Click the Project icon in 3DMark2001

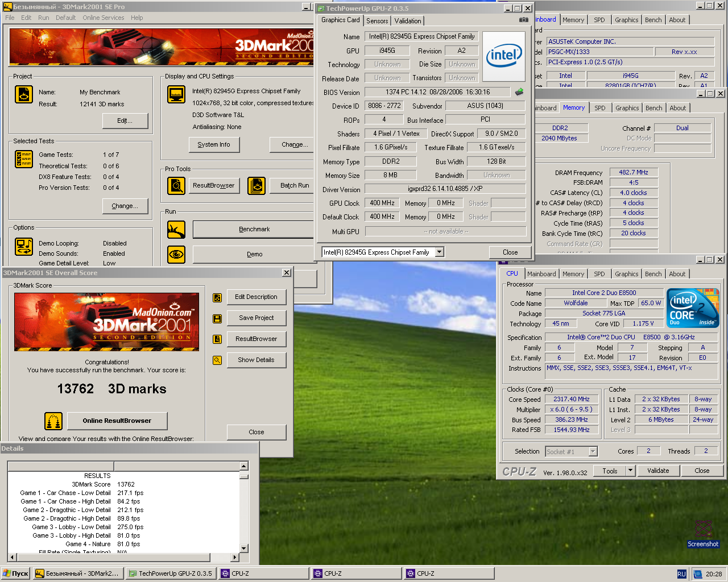click(24, 94)
